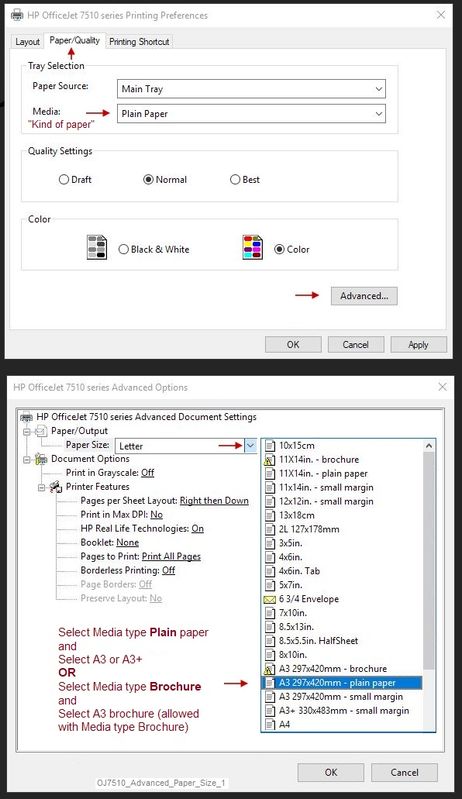The height and width of the screenshot is (799, 462).
Task: Select 8.5x5.5in. HalfSheet size
Action: pos(318,641)
